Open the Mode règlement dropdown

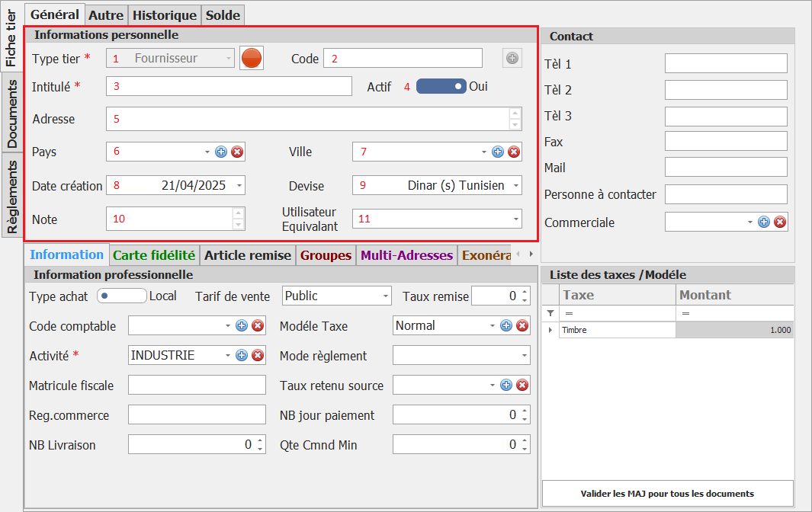[524, 356]
